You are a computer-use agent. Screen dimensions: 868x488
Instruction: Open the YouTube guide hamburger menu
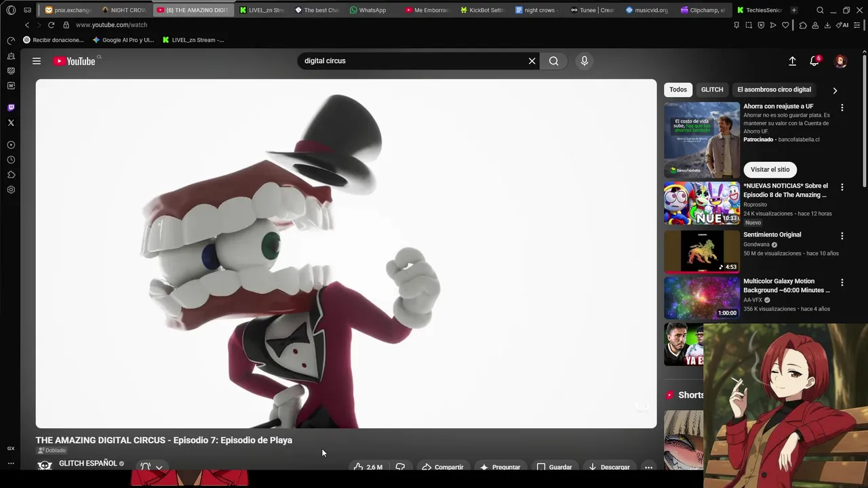tap(37, 61)
